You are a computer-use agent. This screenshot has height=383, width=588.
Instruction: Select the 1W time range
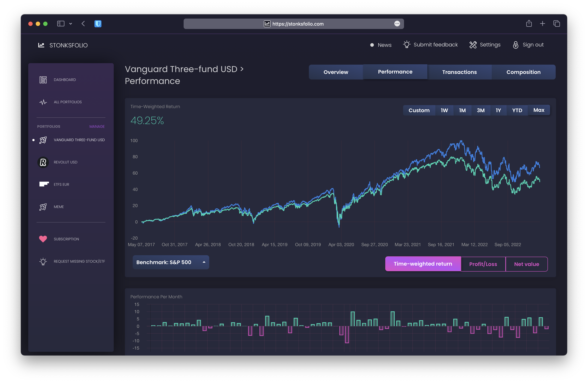444,110
